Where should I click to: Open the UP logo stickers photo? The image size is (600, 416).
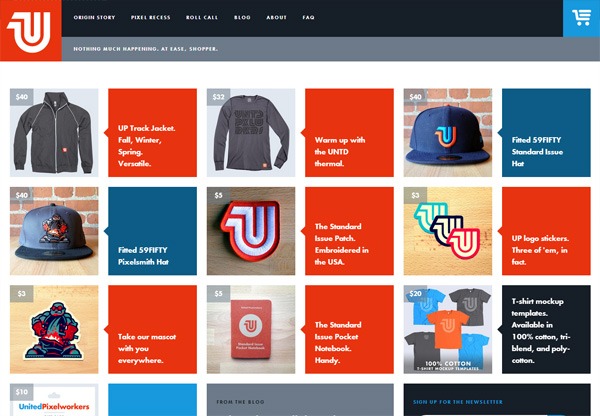(448, 231)
